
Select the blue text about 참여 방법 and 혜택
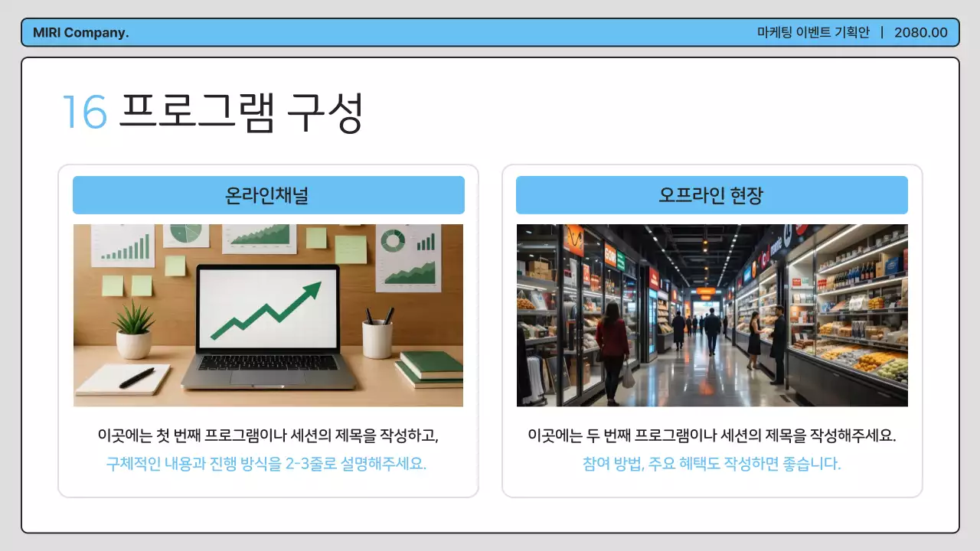[711, 462]
